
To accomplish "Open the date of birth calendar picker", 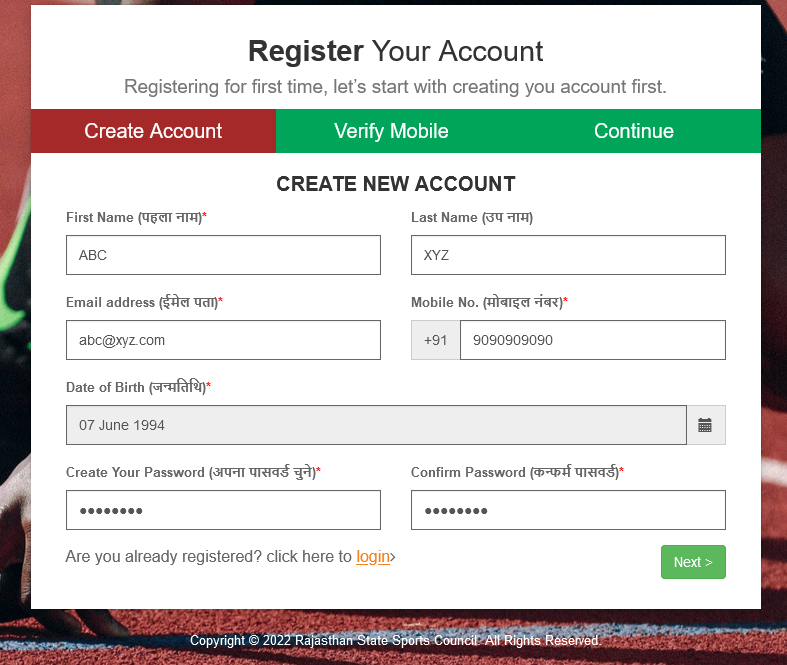I will tap(705, 425).
